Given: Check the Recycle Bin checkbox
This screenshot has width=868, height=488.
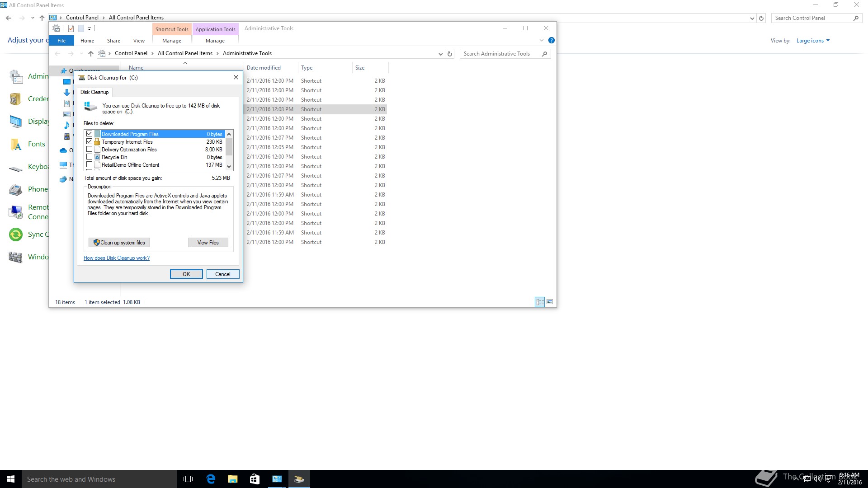Looking at the screenshot, I should pos(89,157).
